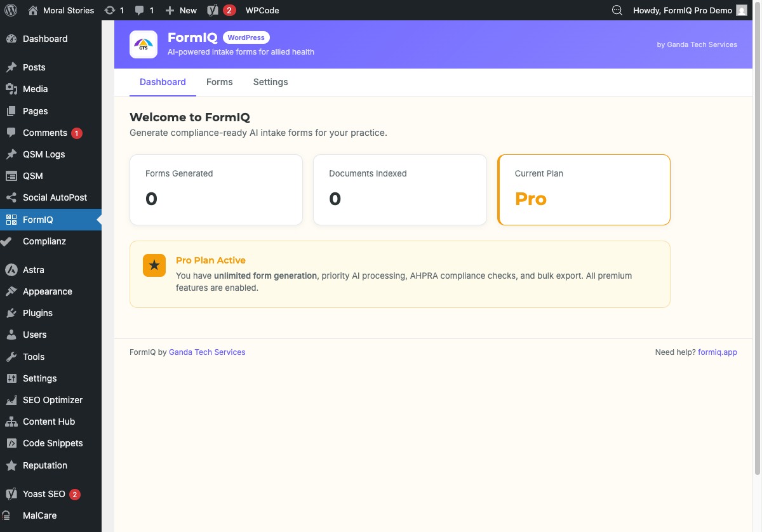Expand the WPCode admin bar menu
762x532 pixels.
(x=262, y=10)
